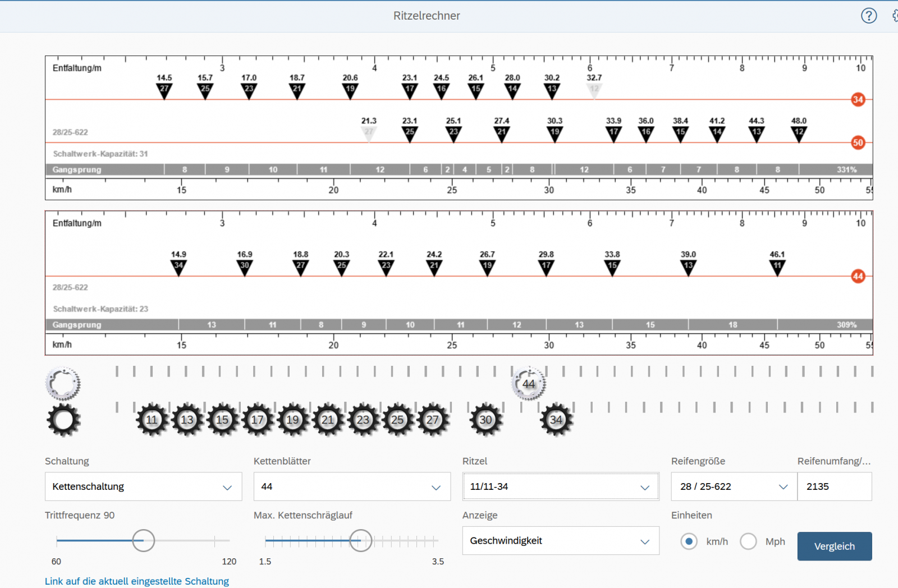Select the 13-tooth sprocket icon
This screenshot has width=898, height=588.
187,420
